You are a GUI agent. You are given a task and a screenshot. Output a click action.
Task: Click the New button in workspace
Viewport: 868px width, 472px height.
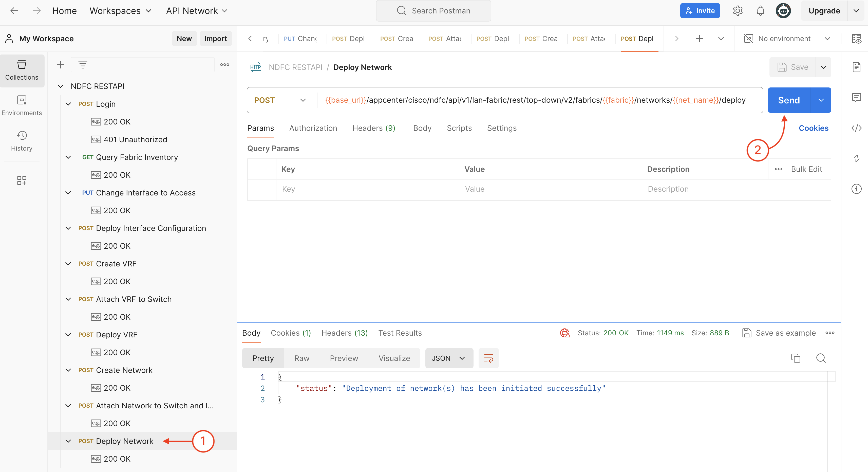pos(184,39)
